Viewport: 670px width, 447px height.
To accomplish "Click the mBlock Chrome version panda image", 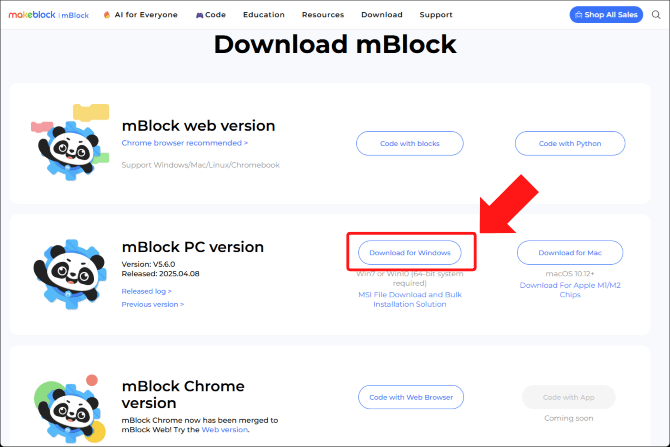I will (70, 409).
